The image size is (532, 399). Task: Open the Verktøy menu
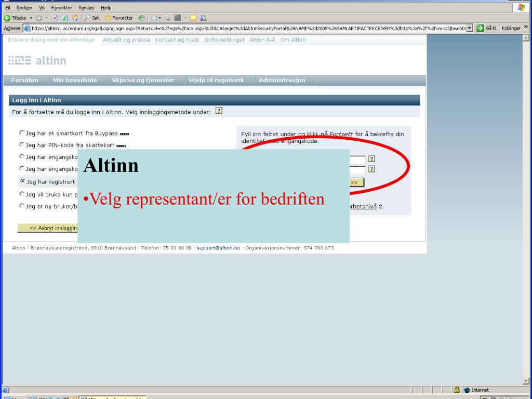click(x=86, y=7)
